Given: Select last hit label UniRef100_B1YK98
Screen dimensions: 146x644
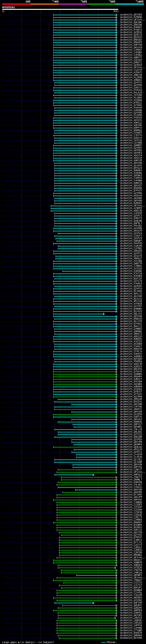Looking at the screenshot, I should click(131, 638).
